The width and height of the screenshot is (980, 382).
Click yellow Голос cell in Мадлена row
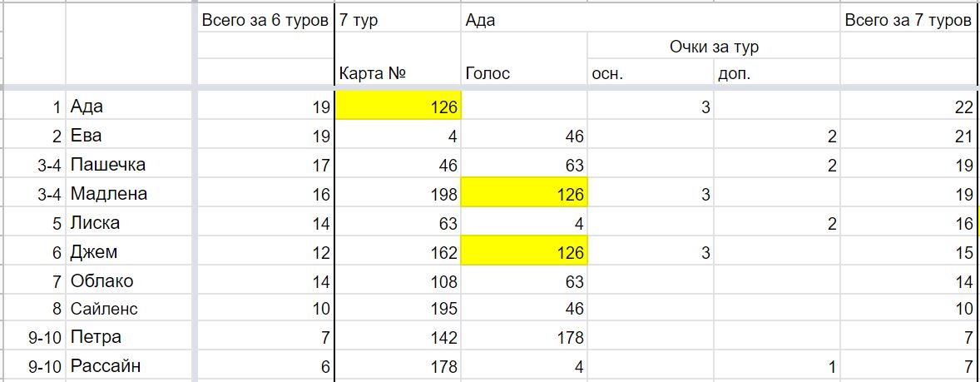pos(524,194)
